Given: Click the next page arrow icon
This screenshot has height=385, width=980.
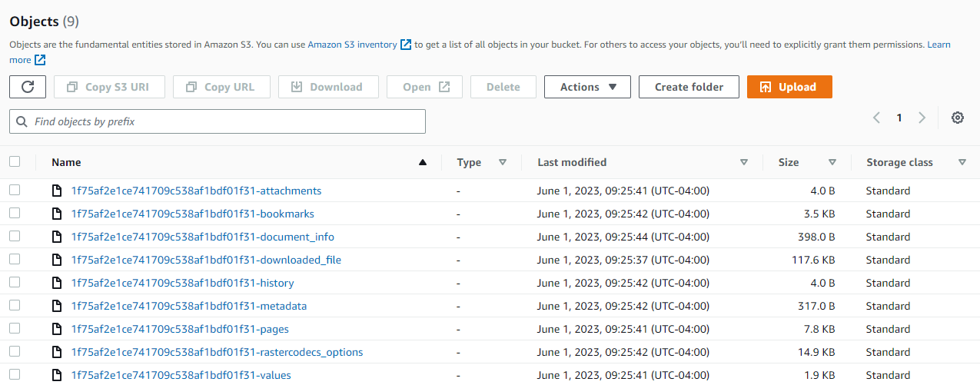Looking at the screenshot, I should click(922, 118).
